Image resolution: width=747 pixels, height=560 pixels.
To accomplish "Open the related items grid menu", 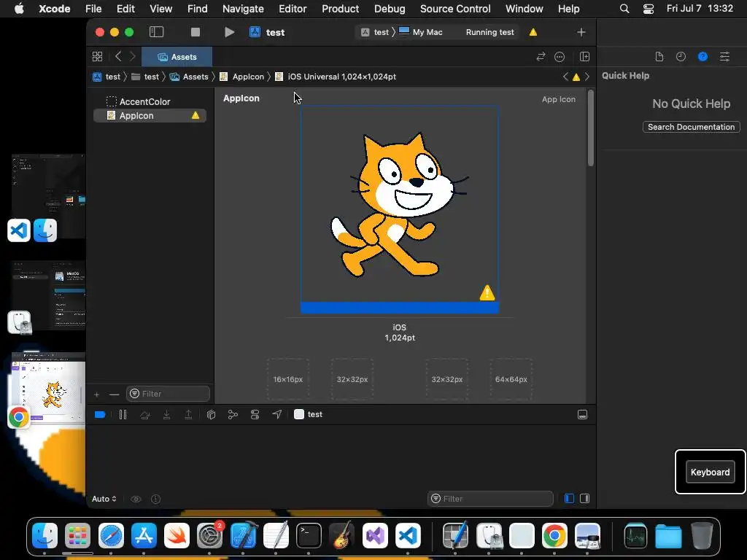I will 97,57.
